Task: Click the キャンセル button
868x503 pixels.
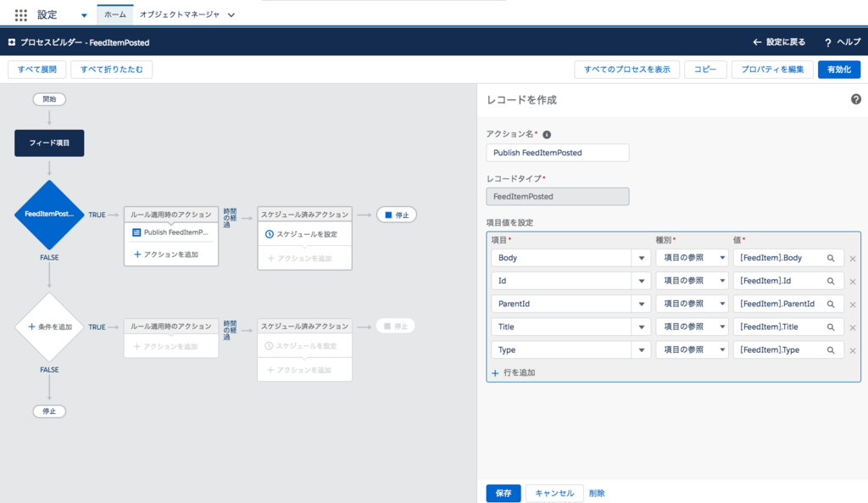Action: [x=554, y=493]
